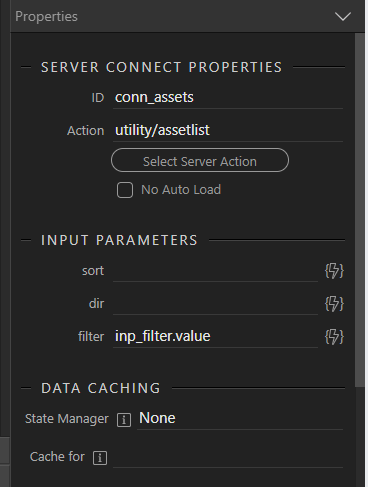
Task: Click the Server Connect Properties heading
Action: [x=162, y=67]
